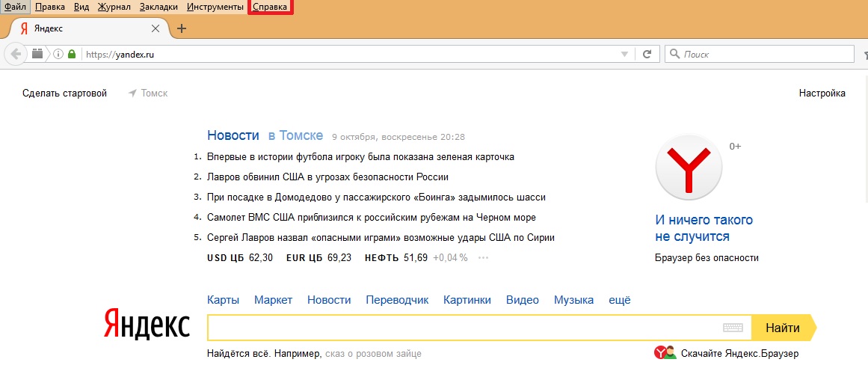Open the Картинки service link
Viewport: 868px width, 380px height.
point(467,300)
